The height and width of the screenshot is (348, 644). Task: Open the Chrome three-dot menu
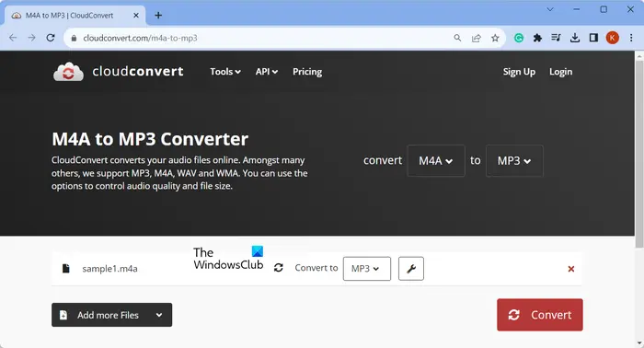coord(631,38)
